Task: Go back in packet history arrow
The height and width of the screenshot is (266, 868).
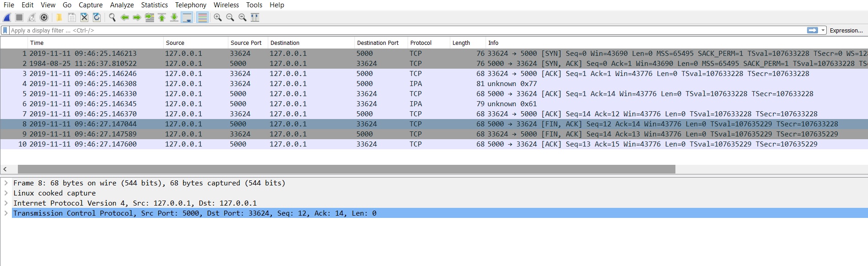Action: coord(124,17)
